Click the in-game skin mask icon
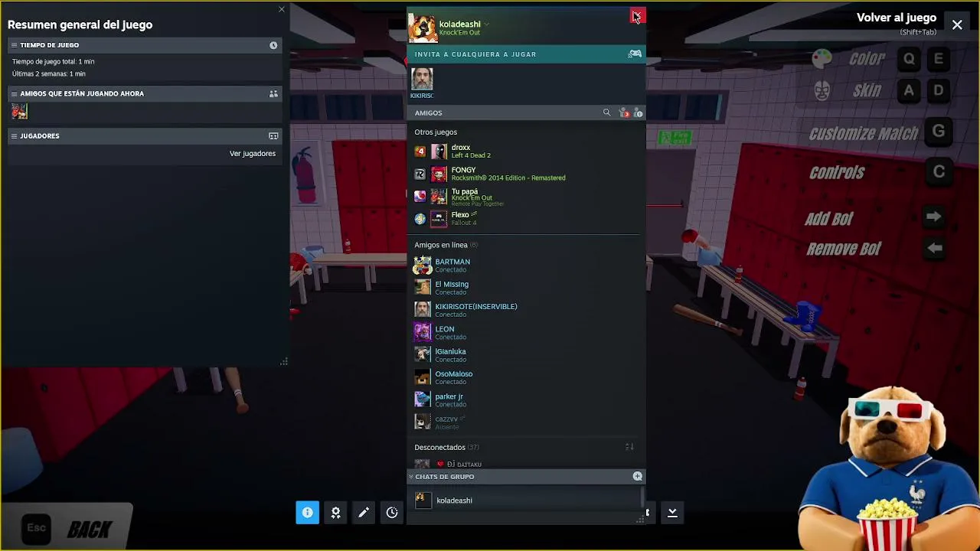The height and width of the screenshot is (551, 980). pyautogui.click(x=822, y=91)
